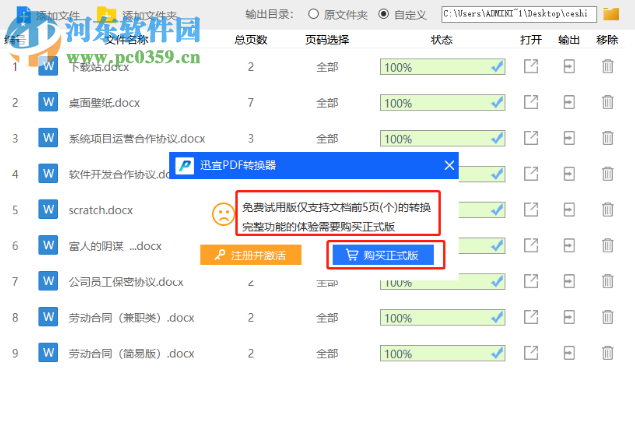Click 购买正式版 button
This screenshot has height=430, width=635.
(383, 255)
